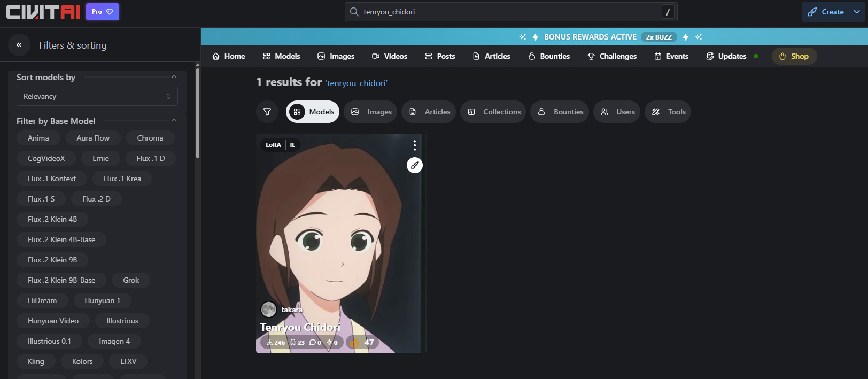Open the Bounties navigation menu item
Screen dimensions: 868x379
point(549,56)
